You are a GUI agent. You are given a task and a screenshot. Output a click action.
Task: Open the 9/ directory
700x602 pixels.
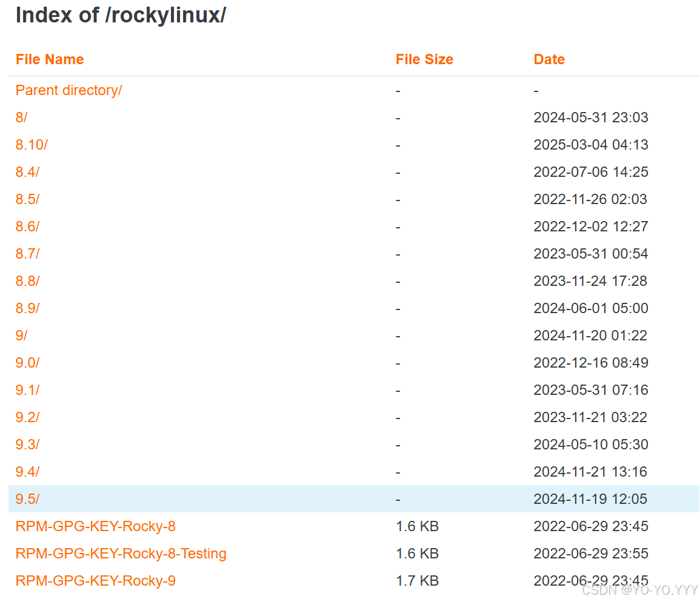(21, 335)
